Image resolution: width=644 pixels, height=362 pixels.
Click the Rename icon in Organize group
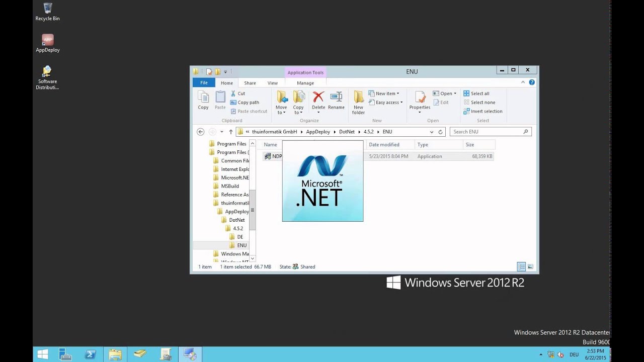point(336,100)
